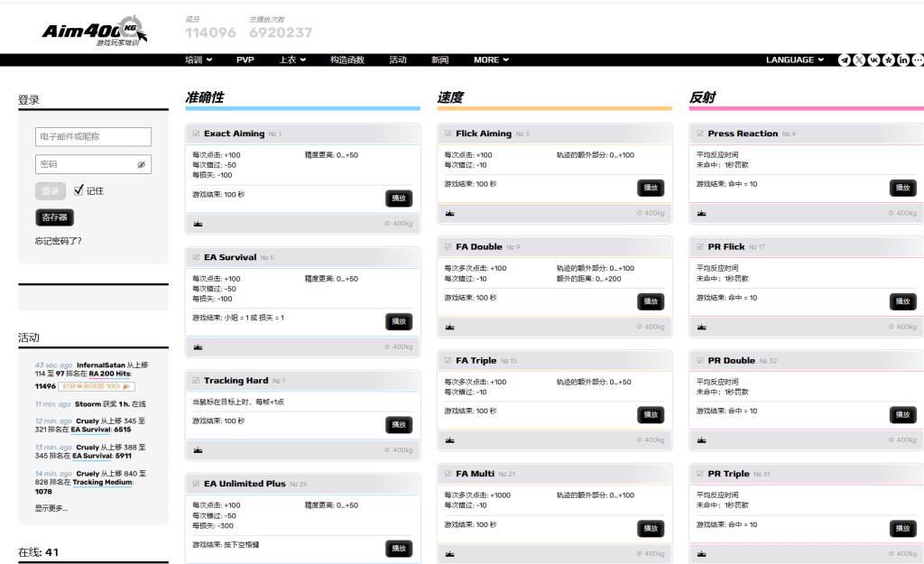Expand the LANGUAGE dropdown

coord(794,60)
